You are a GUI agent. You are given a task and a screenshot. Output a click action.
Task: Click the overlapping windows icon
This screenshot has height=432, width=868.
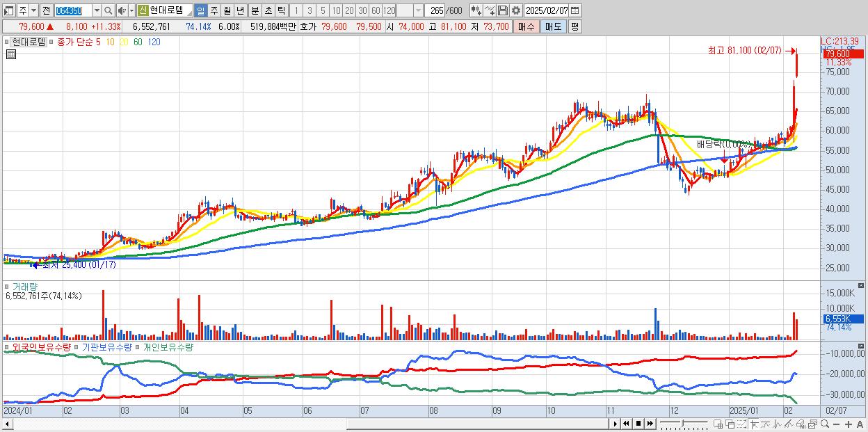point(730,424)
